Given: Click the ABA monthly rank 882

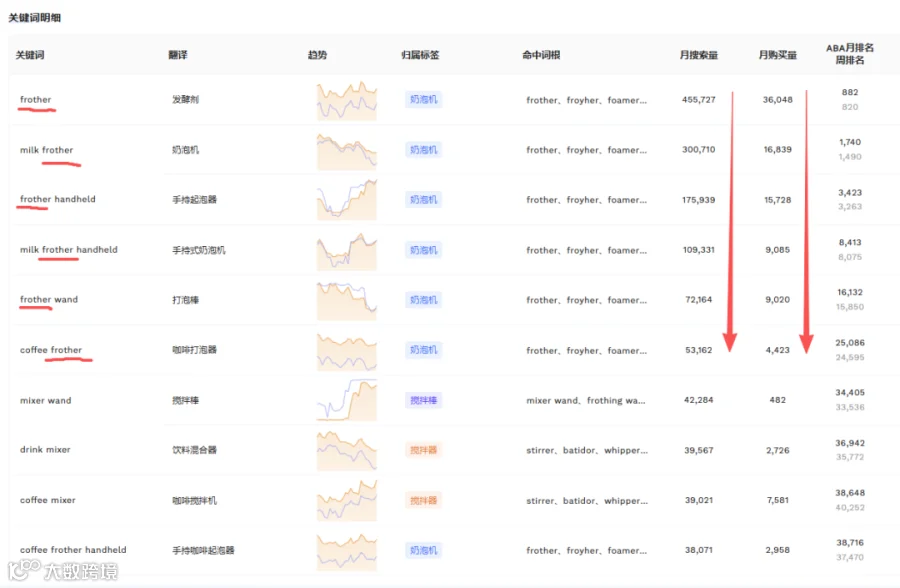Looking at the screenshot, I should [850, 92].
